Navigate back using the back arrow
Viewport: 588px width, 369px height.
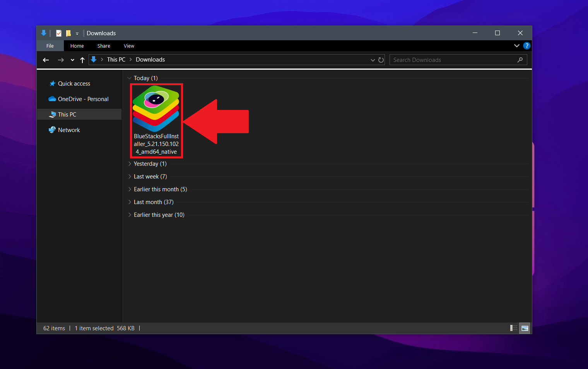tap(46, 60)
